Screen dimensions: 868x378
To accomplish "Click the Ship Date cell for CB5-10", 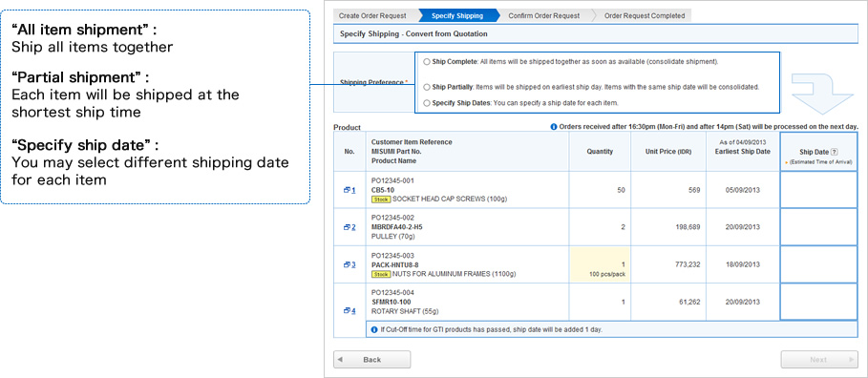I will tap(818, 190).
